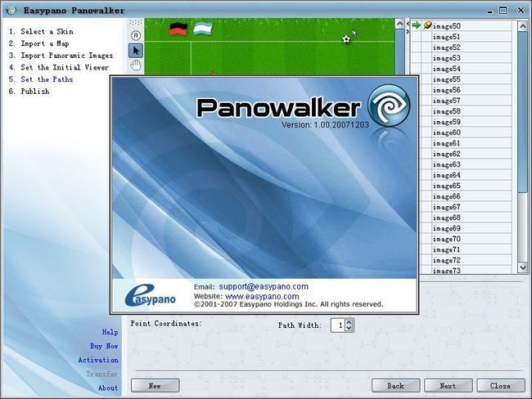Image resolution: width=532 pixels, height=399 pixels.
Task: Click the soccer ball on the map
Action: coord(346,39)
